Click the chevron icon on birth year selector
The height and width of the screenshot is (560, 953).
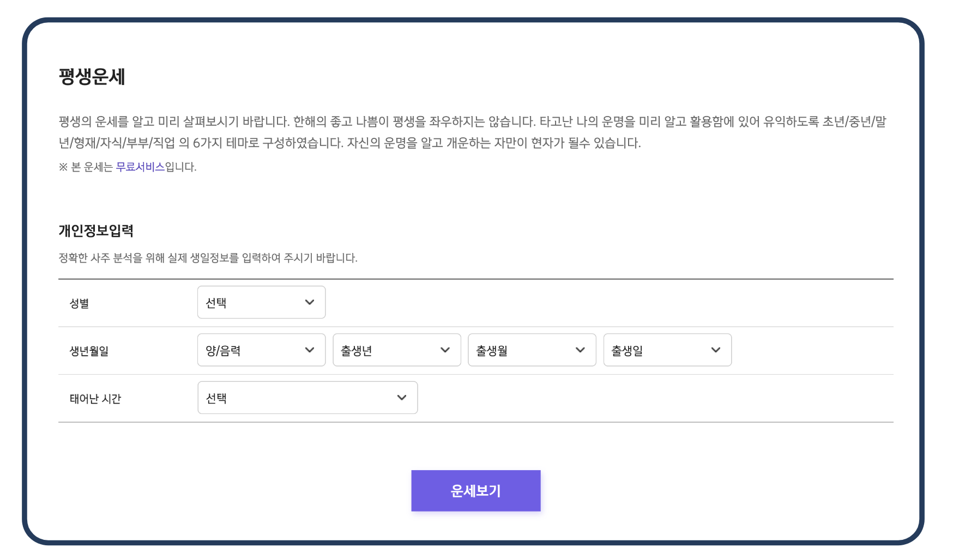pyautogui.click(x=445, y=350)
